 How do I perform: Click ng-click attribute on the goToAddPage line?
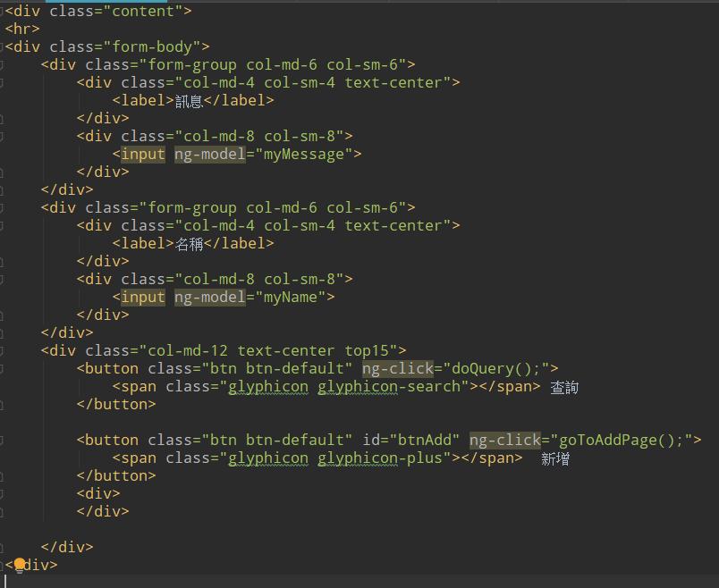pos(505,440)
